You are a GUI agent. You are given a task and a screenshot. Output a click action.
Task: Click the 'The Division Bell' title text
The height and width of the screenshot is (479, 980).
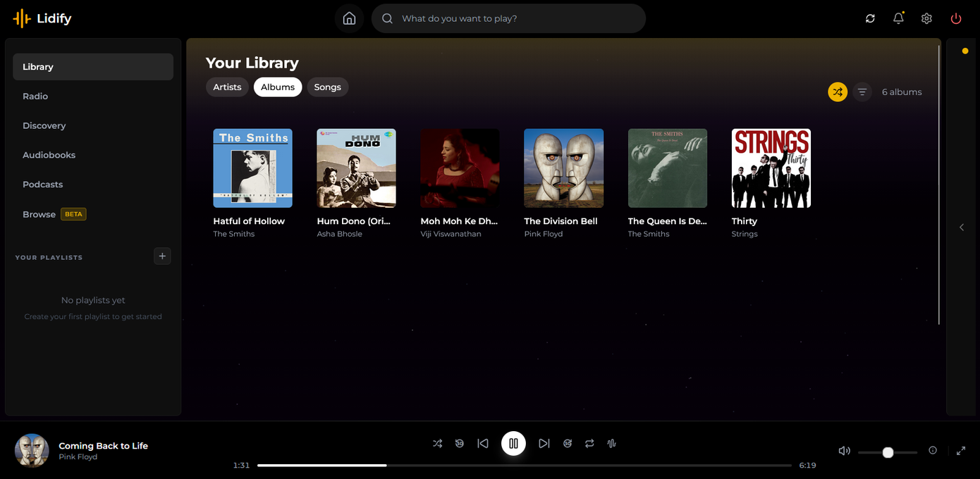[561, 221]
